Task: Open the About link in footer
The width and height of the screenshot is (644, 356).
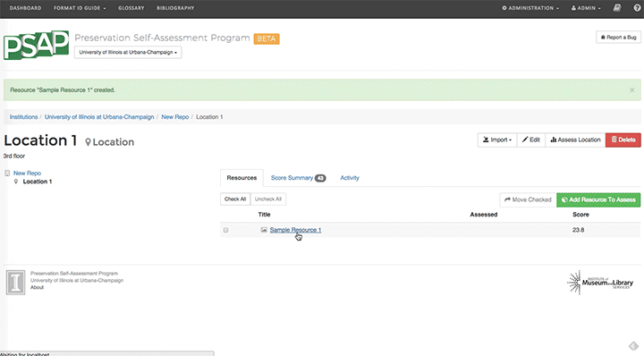Action: [x=37, y=287]
